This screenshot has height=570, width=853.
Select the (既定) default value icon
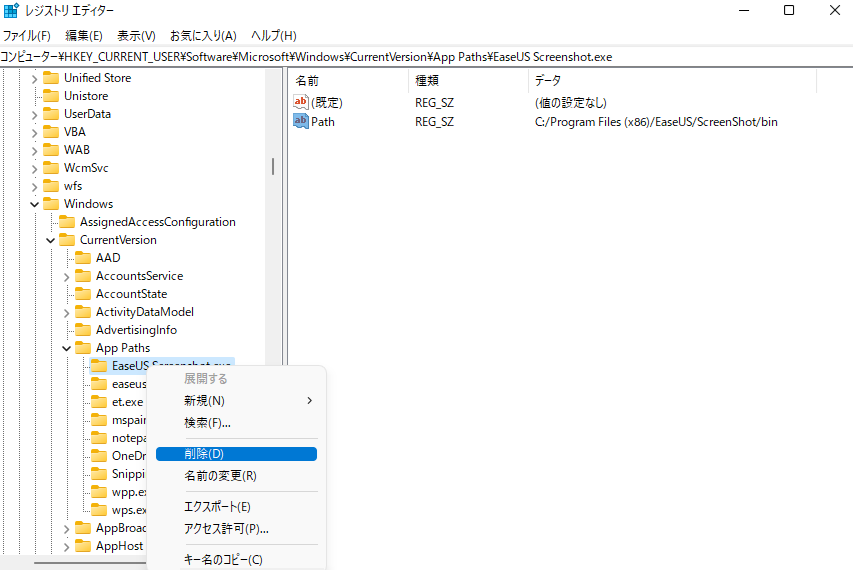[x=300, y=102]
